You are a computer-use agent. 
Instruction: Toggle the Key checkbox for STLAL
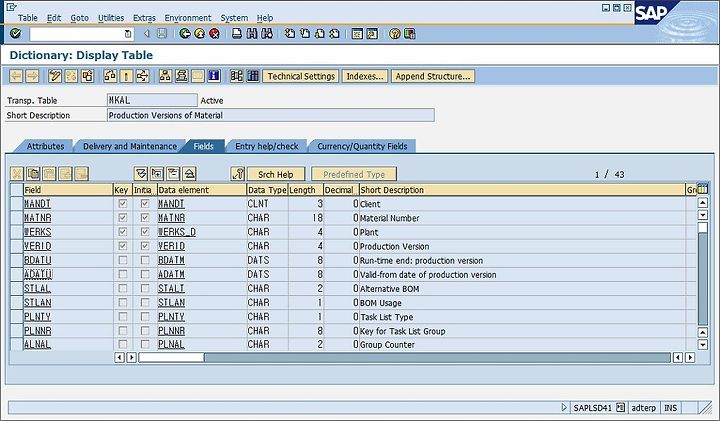coord(123,288)
